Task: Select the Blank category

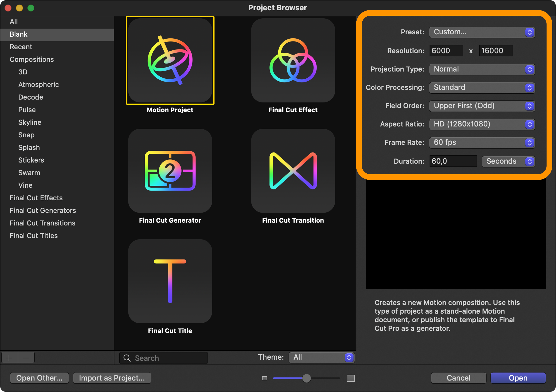Action: (x=57, y=34)
